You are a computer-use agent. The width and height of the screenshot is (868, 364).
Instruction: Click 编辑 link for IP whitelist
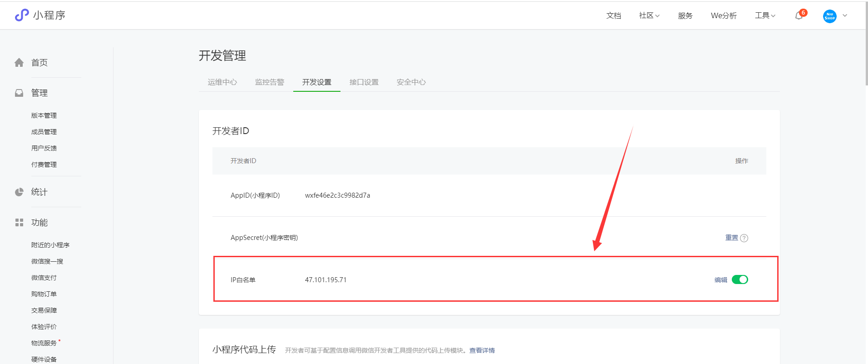(x=720, y=280)
